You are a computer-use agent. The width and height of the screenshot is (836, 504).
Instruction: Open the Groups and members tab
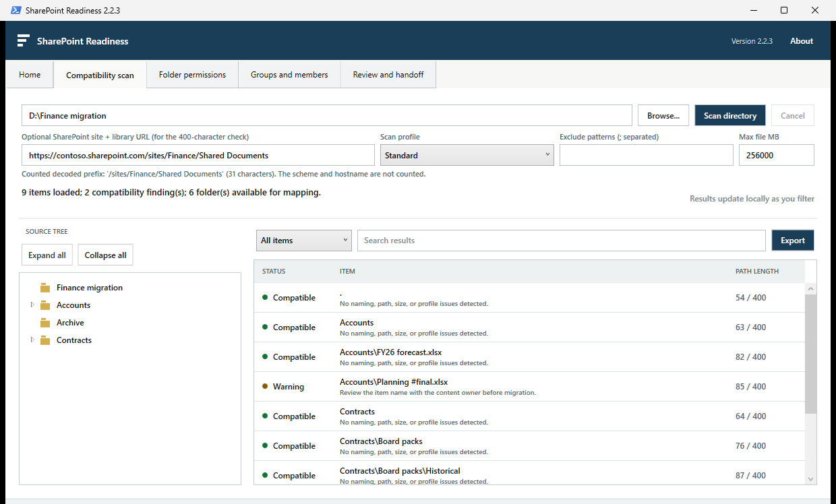(289, 75)
